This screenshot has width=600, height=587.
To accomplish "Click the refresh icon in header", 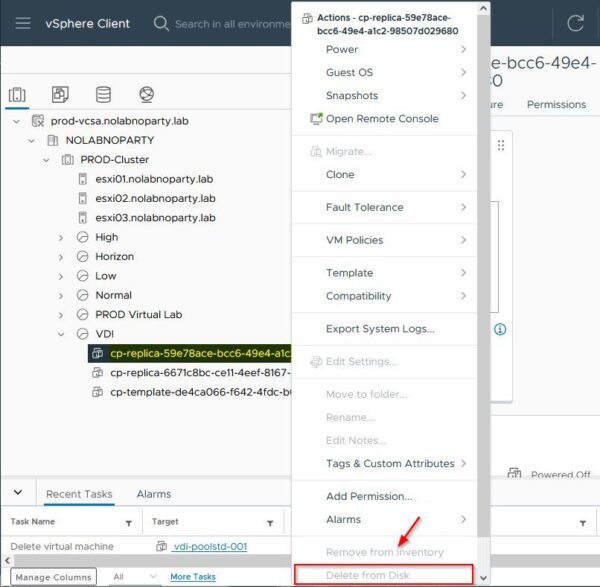I will [x=575, y=23].
